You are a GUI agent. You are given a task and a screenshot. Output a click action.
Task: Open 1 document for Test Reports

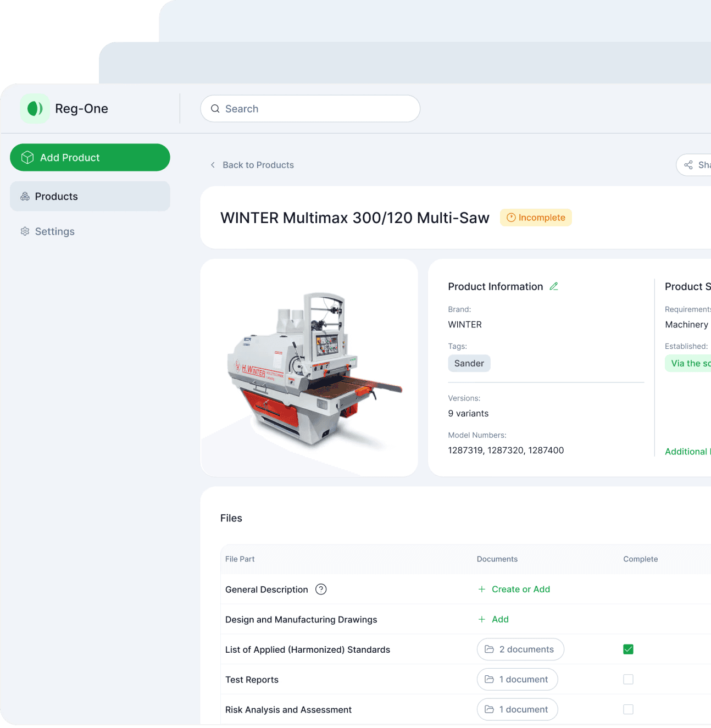(518, 680)
